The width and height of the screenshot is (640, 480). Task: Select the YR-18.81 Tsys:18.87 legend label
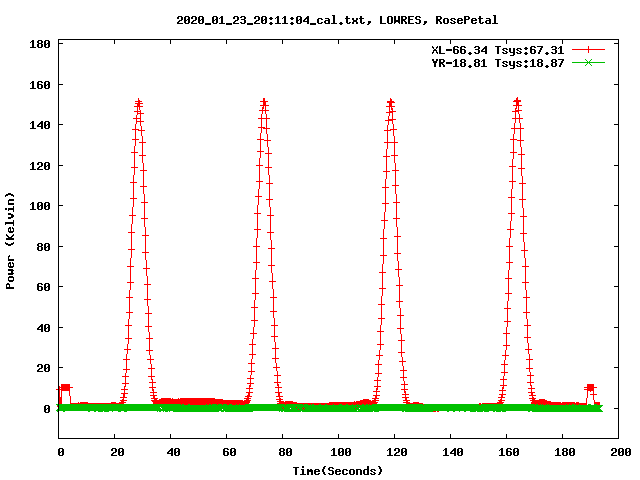click(497, 63)
